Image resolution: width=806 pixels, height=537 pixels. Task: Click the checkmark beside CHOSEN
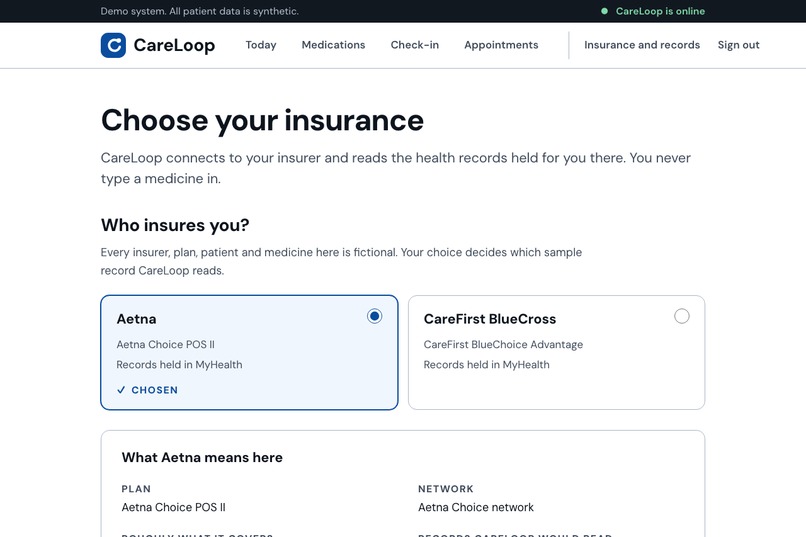coord(121,390)
